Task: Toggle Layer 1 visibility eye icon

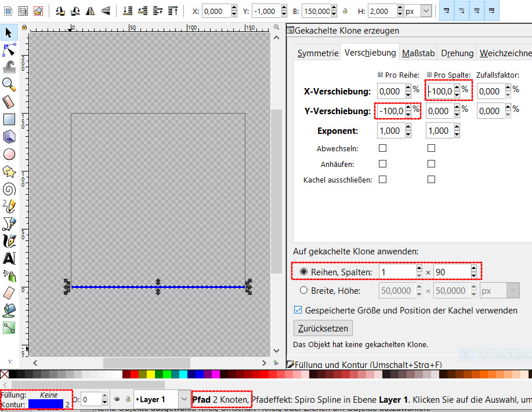Action: pos(117,399)
